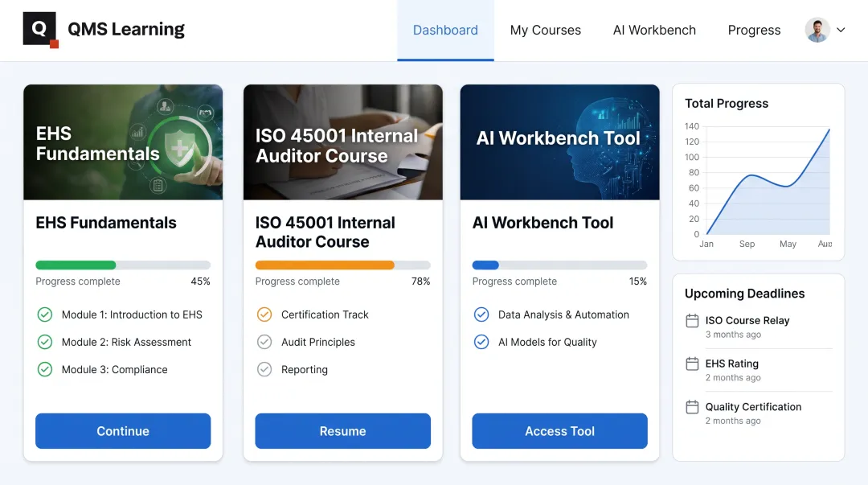Viewport: 868px width, 485px height.
Task: Open the AI Workbench Tool banner thumbnail
Action: (559, 142)
